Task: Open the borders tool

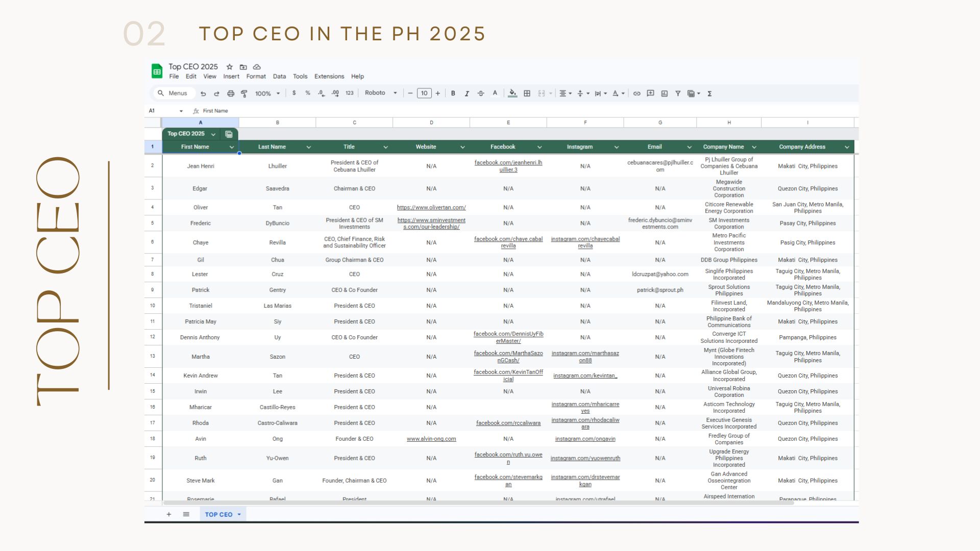Action: (527, 93)
